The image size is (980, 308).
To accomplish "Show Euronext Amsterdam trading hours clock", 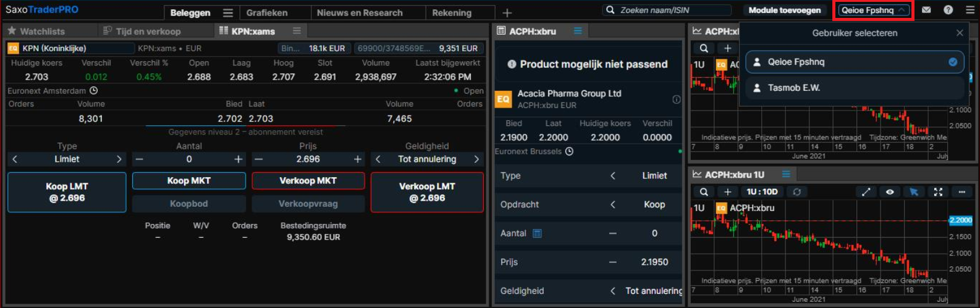I will pyautogui.click(x=94, y=91).
